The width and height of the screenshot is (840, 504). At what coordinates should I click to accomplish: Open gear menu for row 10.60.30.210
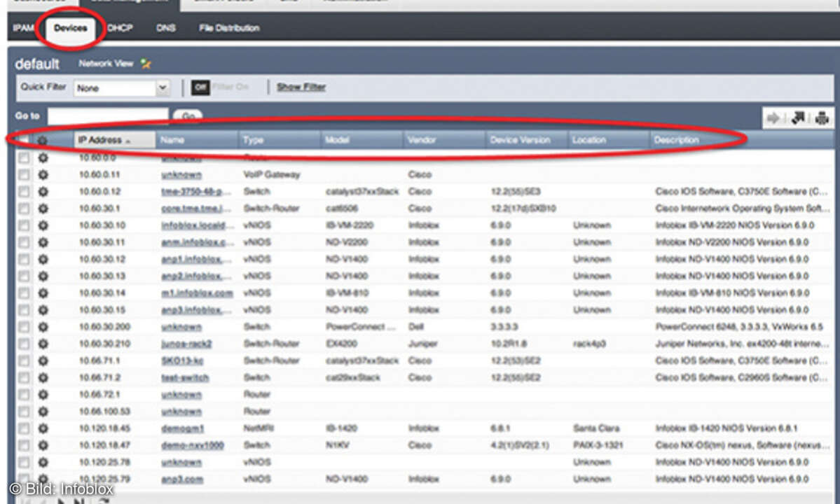43,344
